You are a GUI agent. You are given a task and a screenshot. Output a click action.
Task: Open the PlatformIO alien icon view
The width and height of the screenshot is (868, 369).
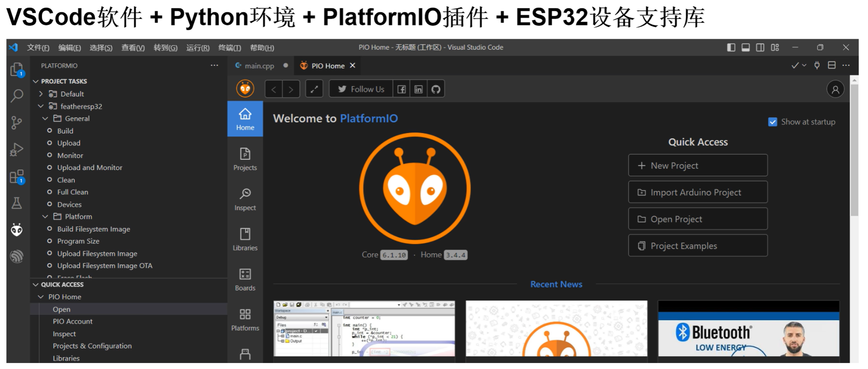17,230
